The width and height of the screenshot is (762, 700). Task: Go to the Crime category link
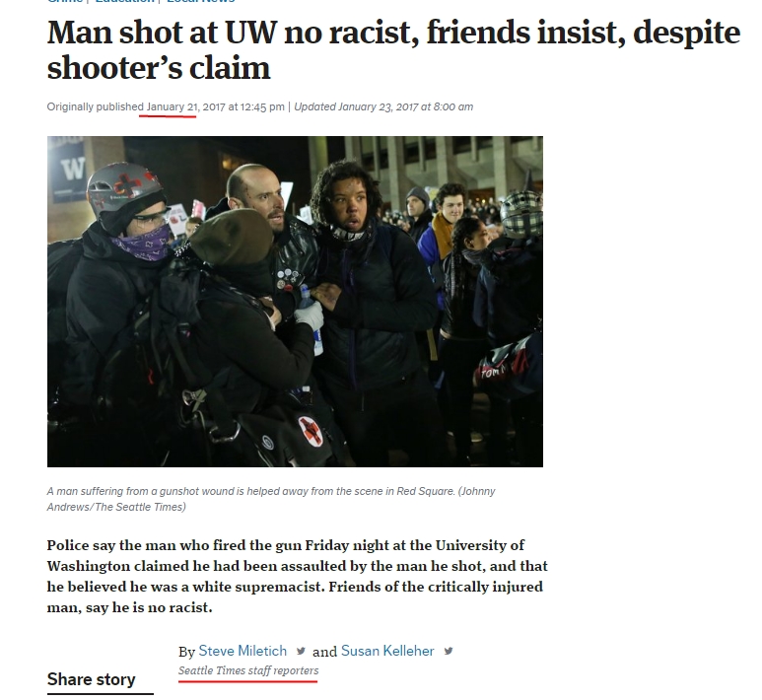65,1
